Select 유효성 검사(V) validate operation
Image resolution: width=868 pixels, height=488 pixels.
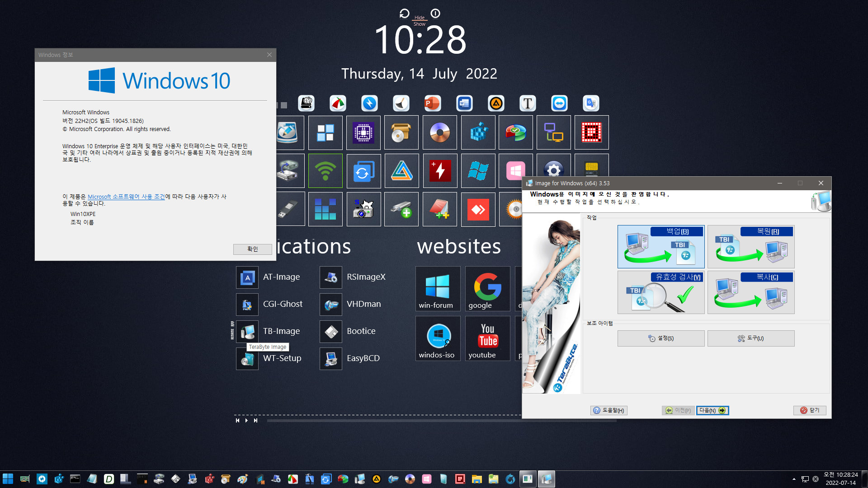pyautogui.click(x=661, y=292)
